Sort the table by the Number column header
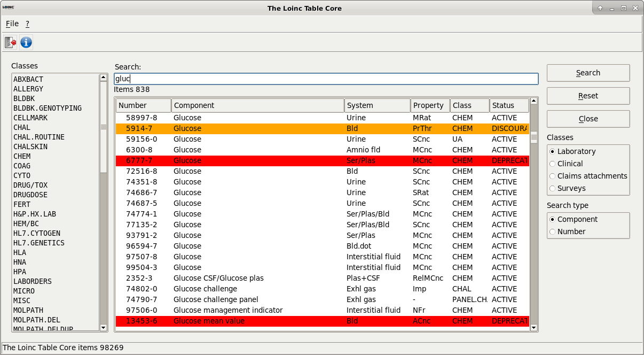This screenshot has width=644, height=355. (x=144, y=105)
